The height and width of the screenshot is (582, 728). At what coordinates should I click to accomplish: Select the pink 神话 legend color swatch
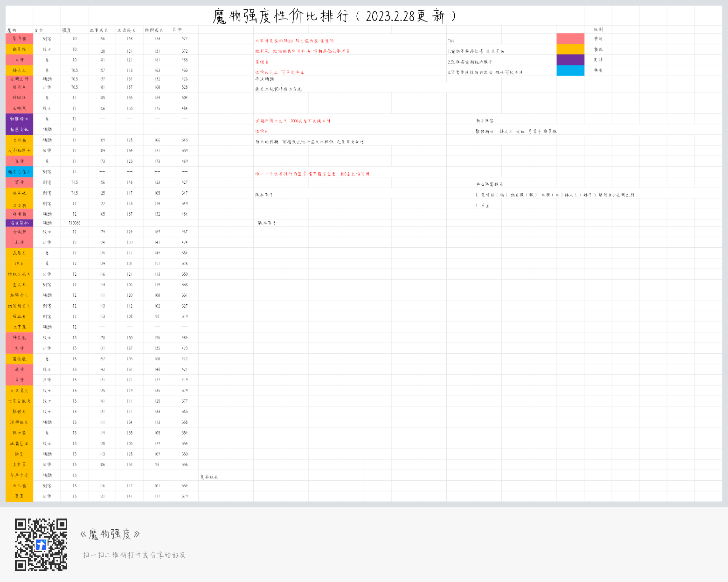(570, 39)
